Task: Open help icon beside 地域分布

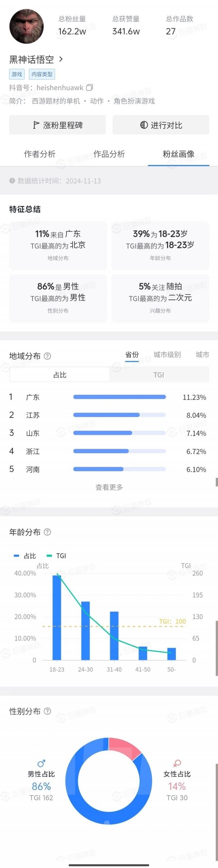Action: (x=48, y=356)
